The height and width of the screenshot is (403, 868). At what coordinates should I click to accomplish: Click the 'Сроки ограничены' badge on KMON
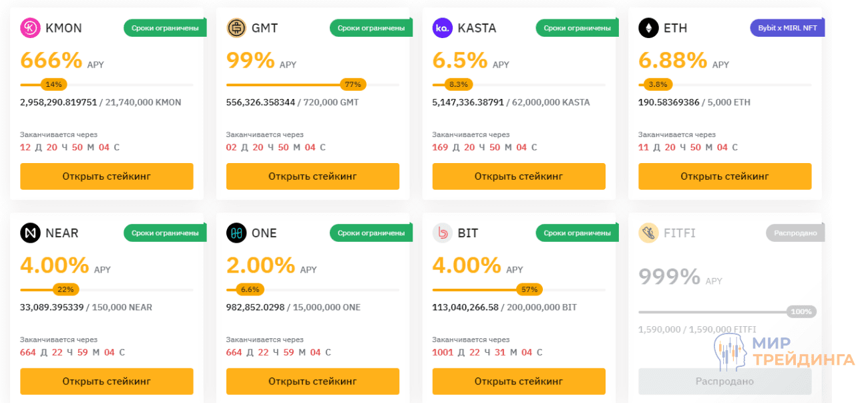pyautogui.click(x=165, y=28)
